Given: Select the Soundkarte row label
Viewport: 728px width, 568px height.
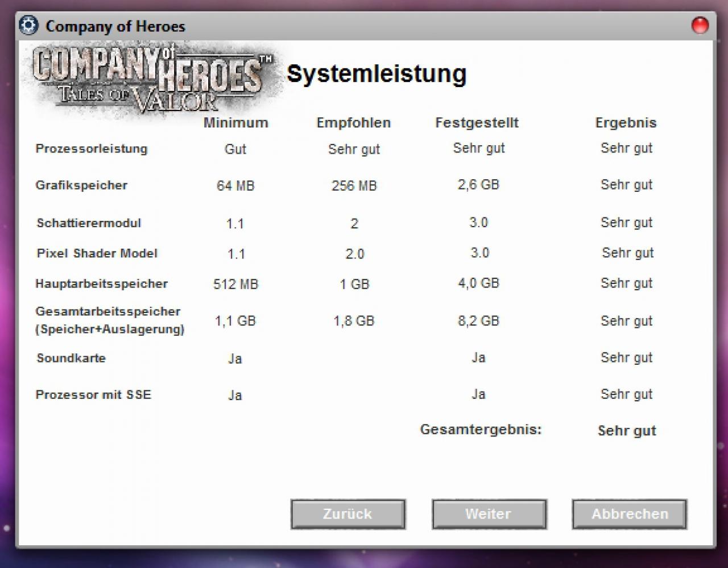Looking at the screenshot, I should point(71,358).
